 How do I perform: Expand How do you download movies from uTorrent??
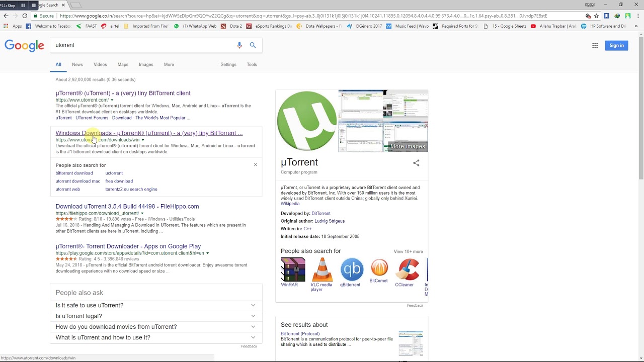156,327
